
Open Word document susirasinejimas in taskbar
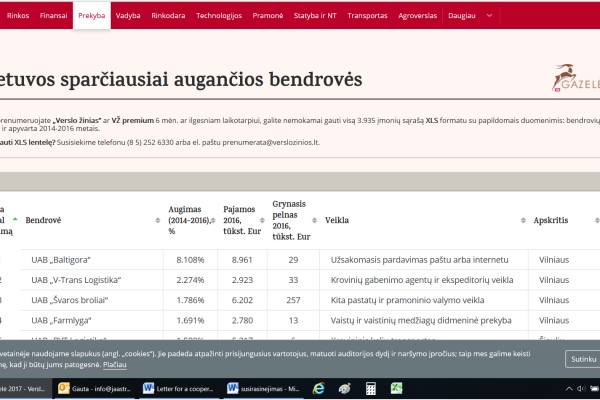[x=263, y=389]
